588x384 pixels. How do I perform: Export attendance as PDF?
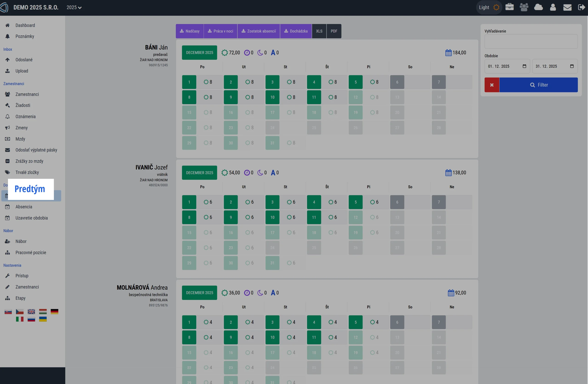[x=334, y=31]
